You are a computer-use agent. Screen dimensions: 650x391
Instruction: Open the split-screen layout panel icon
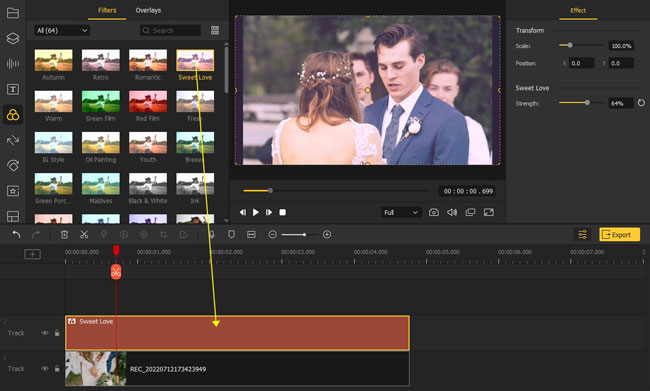13,216
